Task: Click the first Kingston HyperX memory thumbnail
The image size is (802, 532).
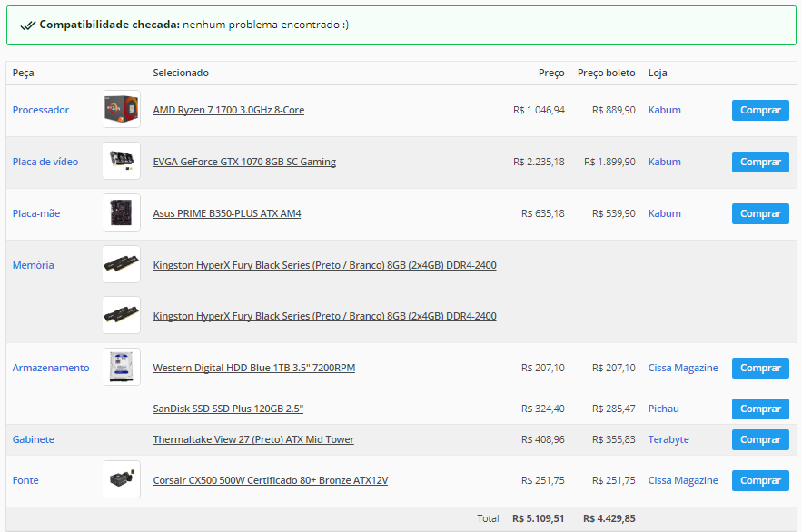Action: tap(121, 264)
